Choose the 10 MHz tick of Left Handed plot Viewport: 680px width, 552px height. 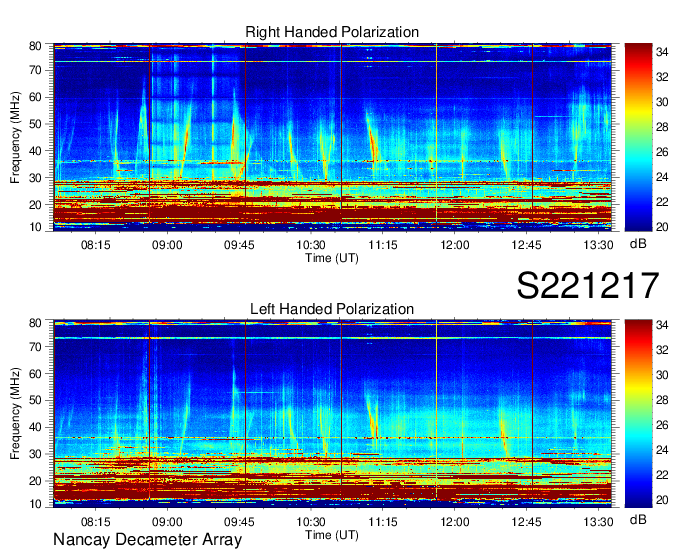click(35, 504)
